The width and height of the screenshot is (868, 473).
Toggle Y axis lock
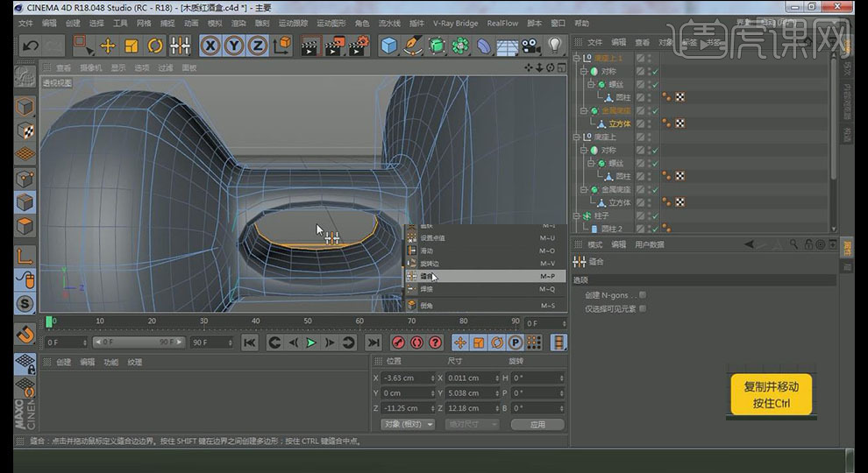(x=234, y=46)
